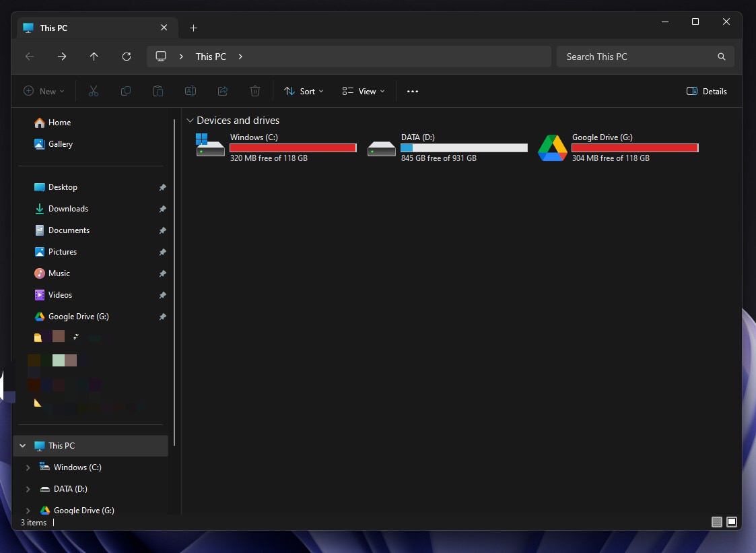
Task: Unpin Music using its pin icon
Action: 162,273
